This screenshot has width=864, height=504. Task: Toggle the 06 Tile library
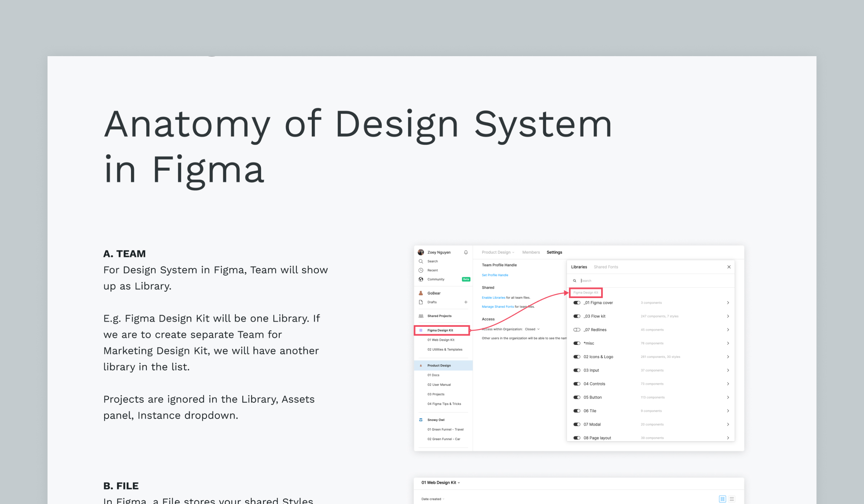(577, 411)
